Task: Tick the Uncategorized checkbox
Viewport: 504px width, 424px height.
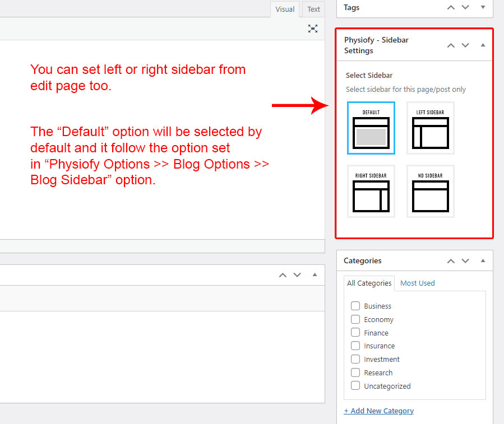Action: 355,386
